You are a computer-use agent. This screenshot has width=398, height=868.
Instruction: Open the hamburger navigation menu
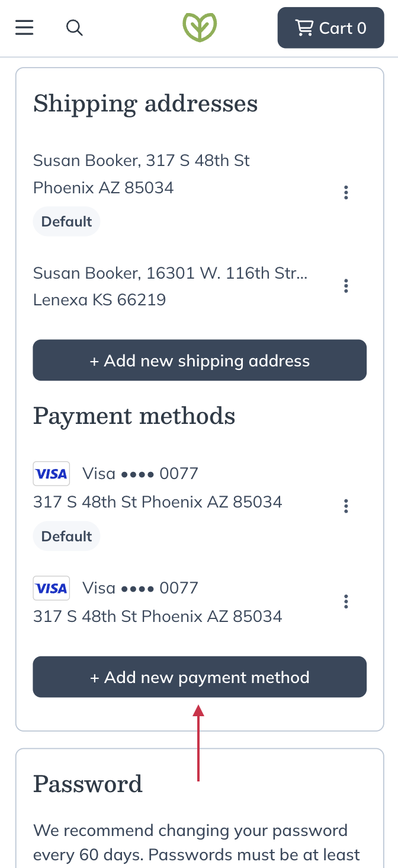pyautogui.click(x=24, y=27)
